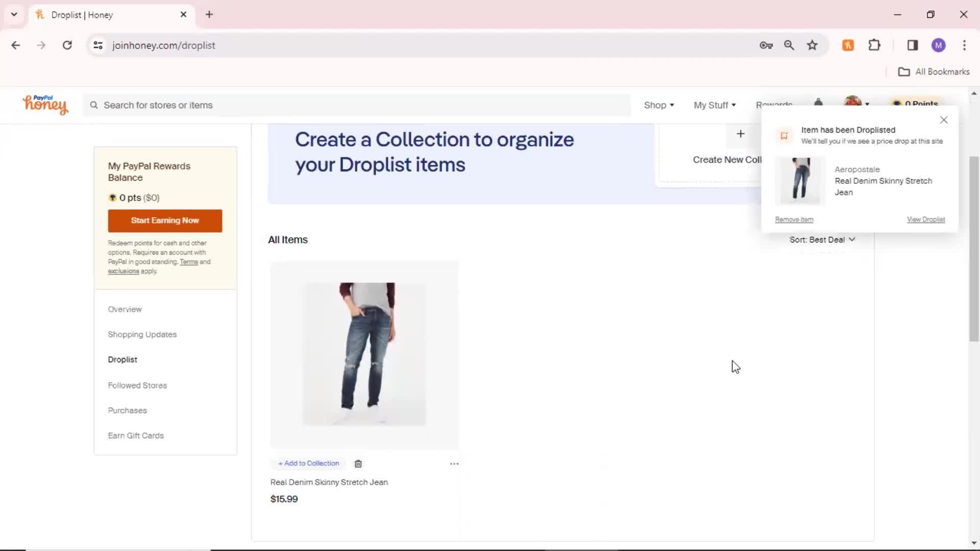Bookmark this page with the star icon
Image resolution: width=980 pixels, height=551 pixels.
[812, 45]
